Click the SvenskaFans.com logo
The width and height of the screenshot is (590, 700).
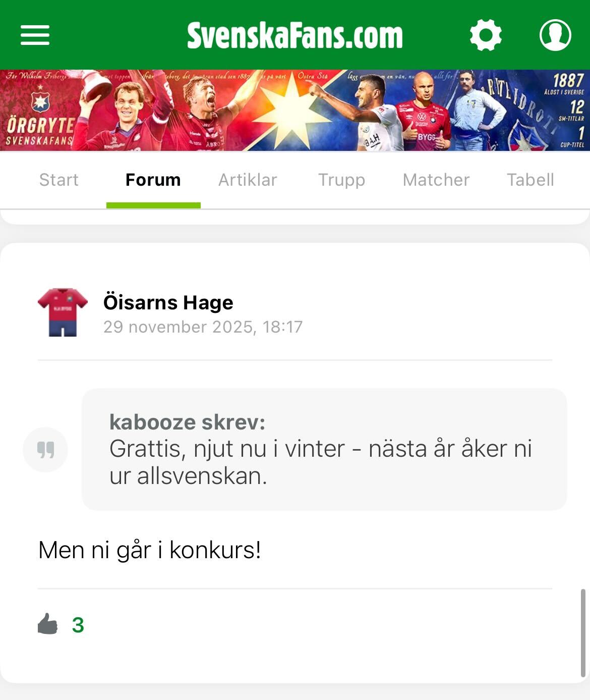click(295, 35)
